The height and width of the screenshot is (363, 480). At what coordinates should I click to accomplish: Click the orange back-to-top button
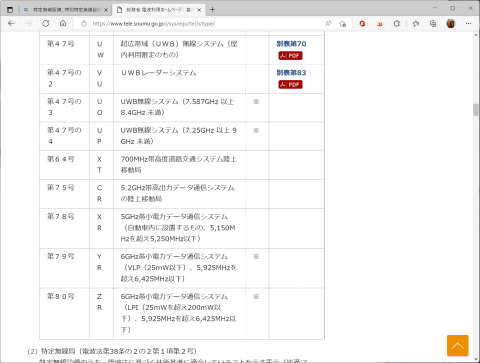point(458,346)
